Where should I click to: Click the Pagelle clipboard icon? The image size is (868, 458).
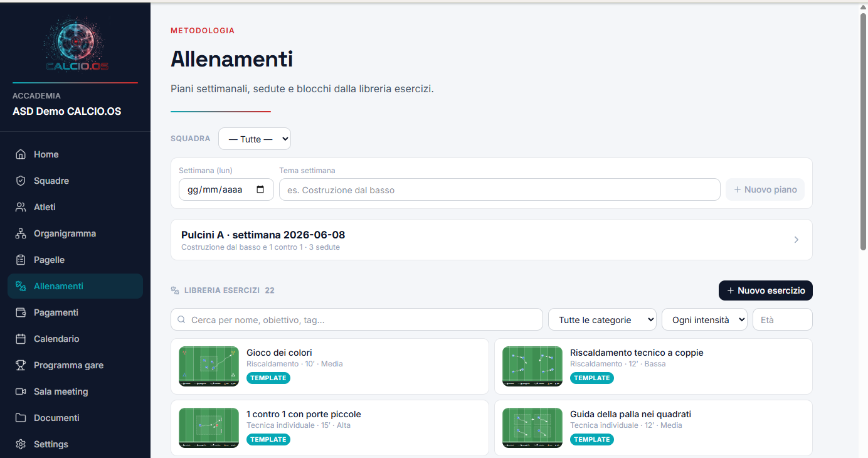click(x=21, y=260)
